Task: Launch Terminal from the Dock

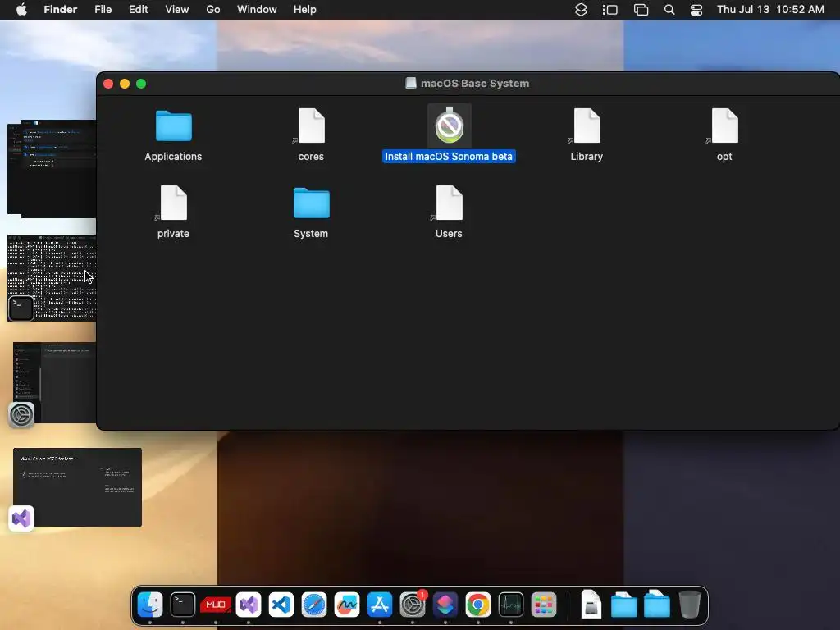Action: coord(183,605)
